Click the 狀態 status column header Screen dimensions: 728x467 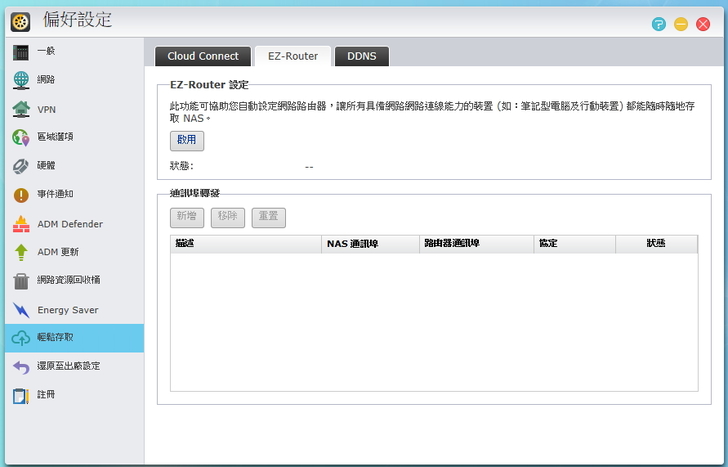click(656, 243)
